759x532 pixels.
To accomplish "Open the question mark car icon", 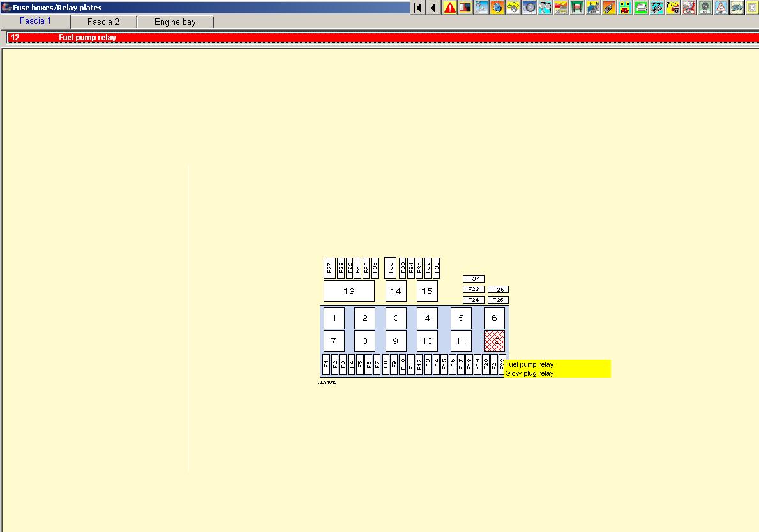I will pos(673,8).
